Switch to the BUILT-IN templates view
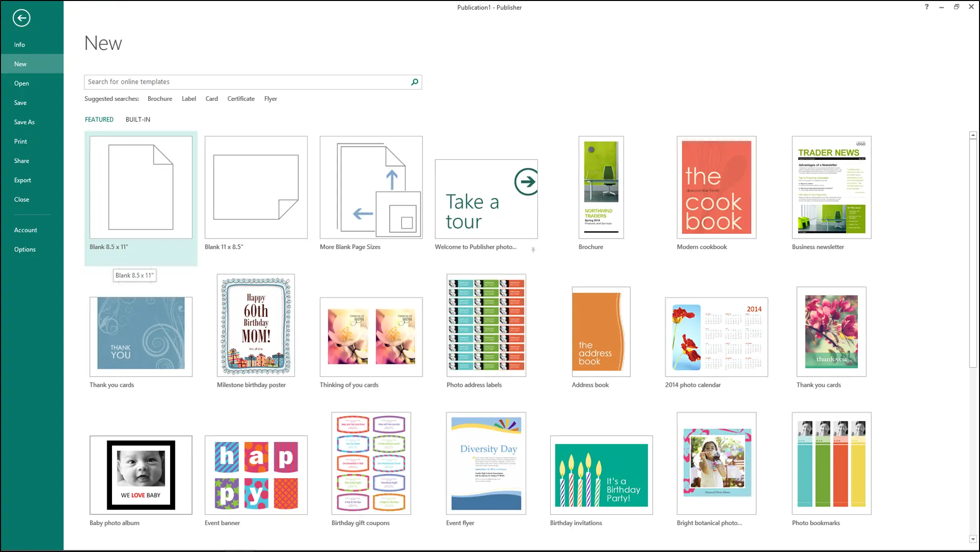 138,119
